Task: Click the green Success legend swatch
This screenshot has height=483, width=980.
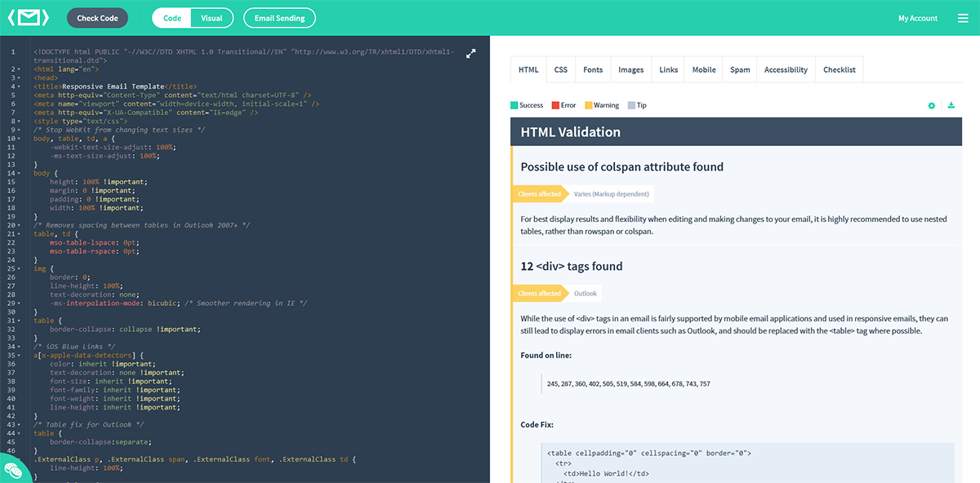Action: coord(514,105)
